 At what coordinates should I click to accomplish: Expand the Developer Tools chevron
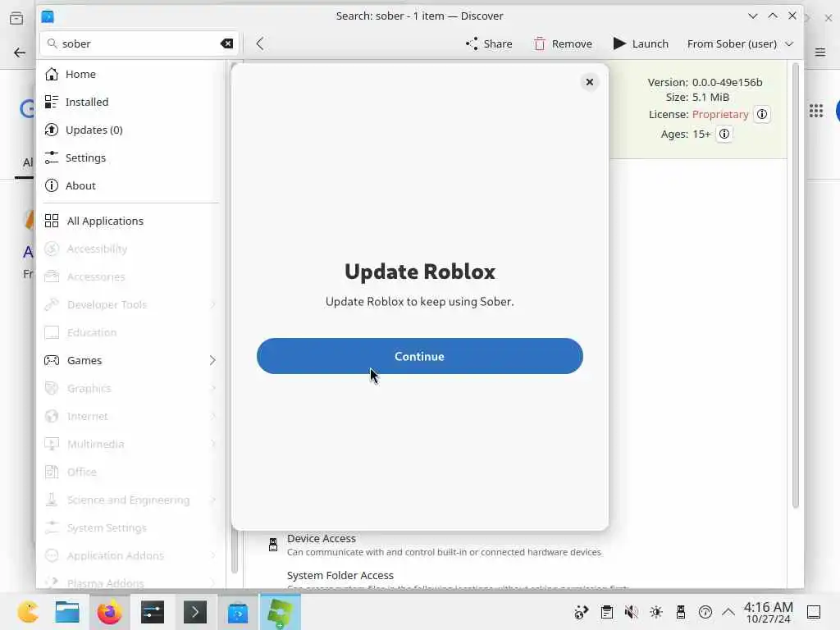(x=212, y=304)
